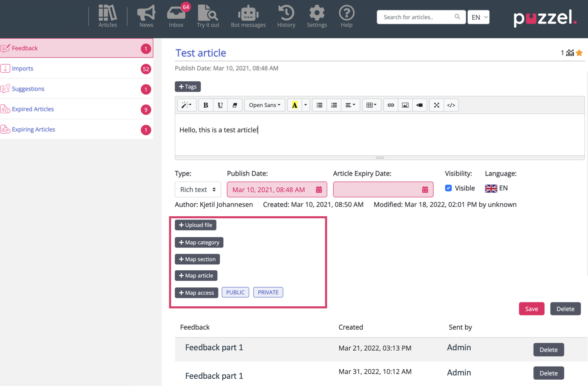Open the Bot messages page
Image resolution: width=588 pixels, height=388 pixels.
click(x=248, y=16)
